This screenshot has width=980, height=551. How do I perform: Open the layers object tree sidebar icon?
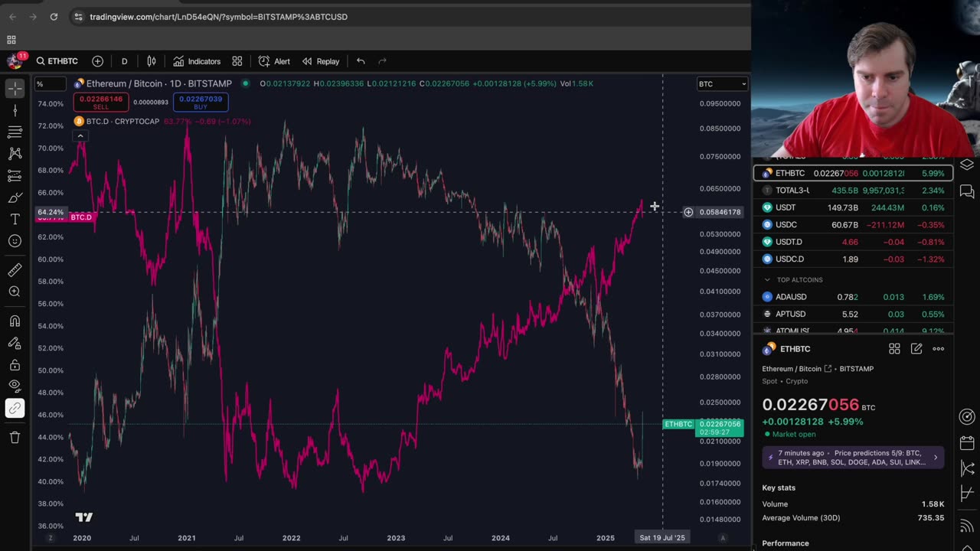click(967, 165)
